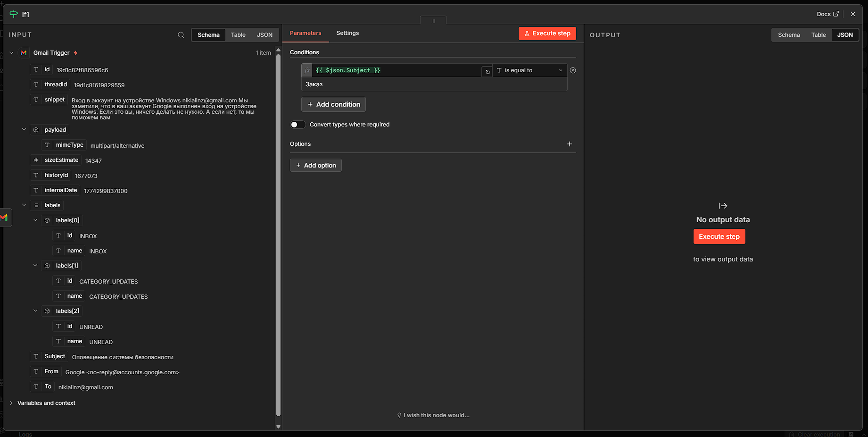Viewport: 868px width, 437px height.
Task: Click the plus icon beside Options
Action: (570, 144)
